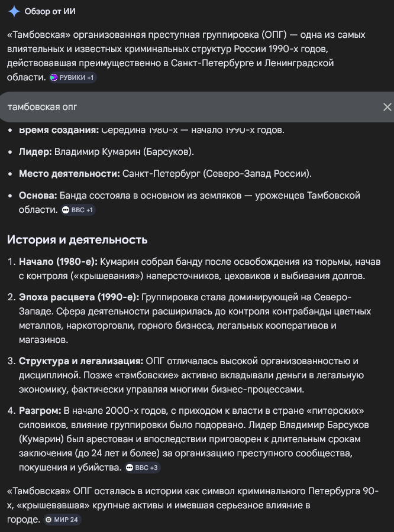Viewport: 394px width, 532px height.
Task: Click 'Структура и легализация:' item label
Action: pyautogui.click(x=80, y=361)
